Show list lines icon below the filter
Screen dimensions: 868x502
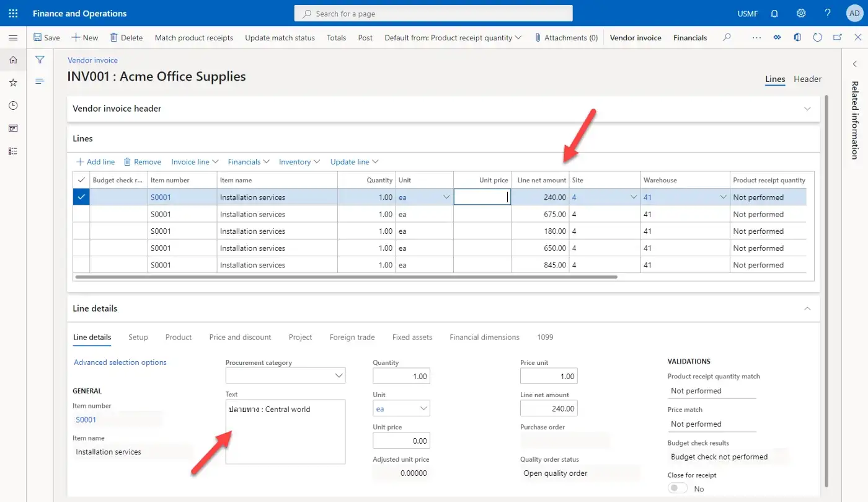tap(40, 81)
